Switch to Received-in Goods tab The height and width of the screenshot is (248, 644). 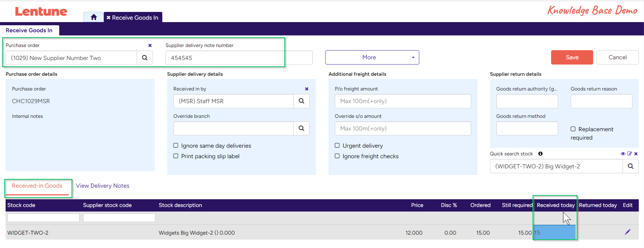point(37,186)
